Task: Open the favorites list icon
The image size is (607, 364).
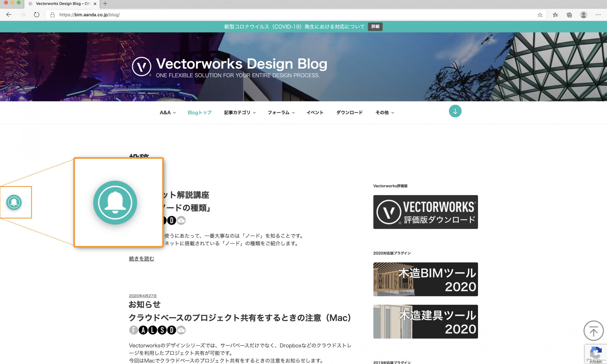Action: coord(555,15)
